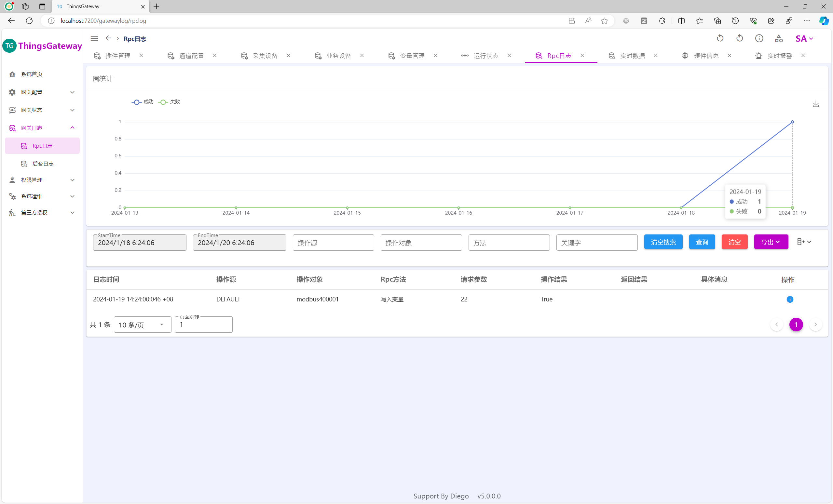Click the browser favorites star icon

[604, 21]
